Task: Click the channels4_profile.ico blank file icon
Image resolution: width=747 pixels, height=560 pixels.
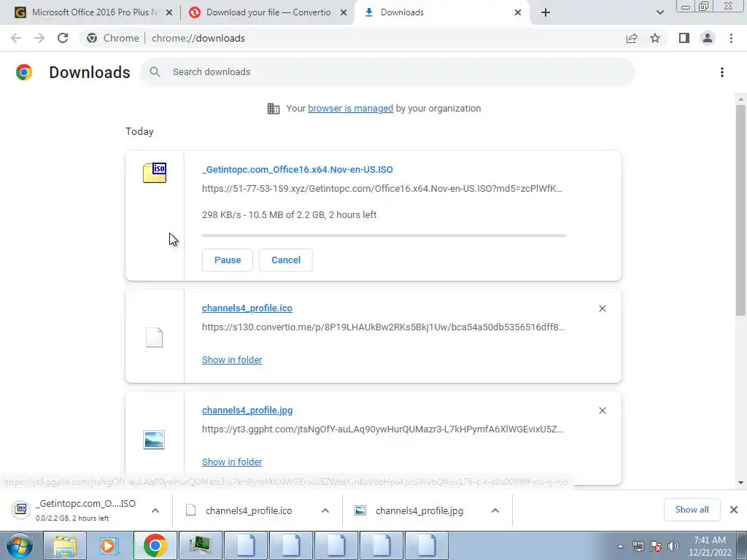Action: tap(155, 337)
